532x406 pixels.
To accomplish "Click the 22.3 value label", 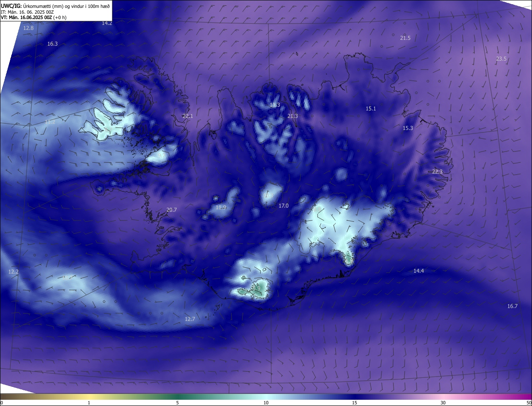I will point(437,171).
